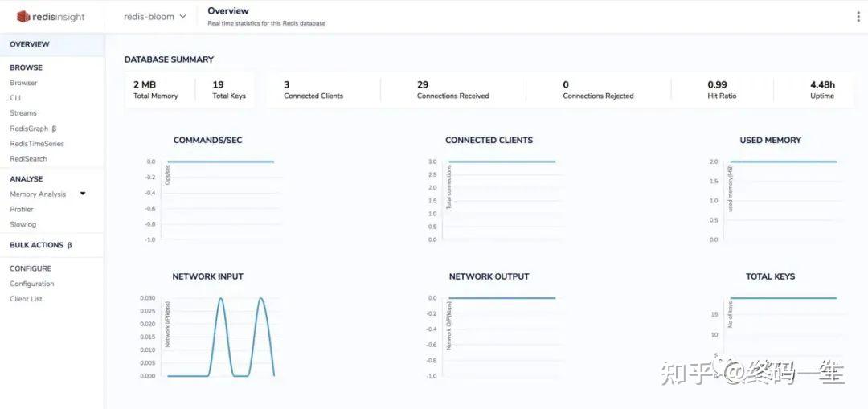Click the 29 Connections Received stat
This screenshot has width=868, height=409.
click(x=452, y=90)
